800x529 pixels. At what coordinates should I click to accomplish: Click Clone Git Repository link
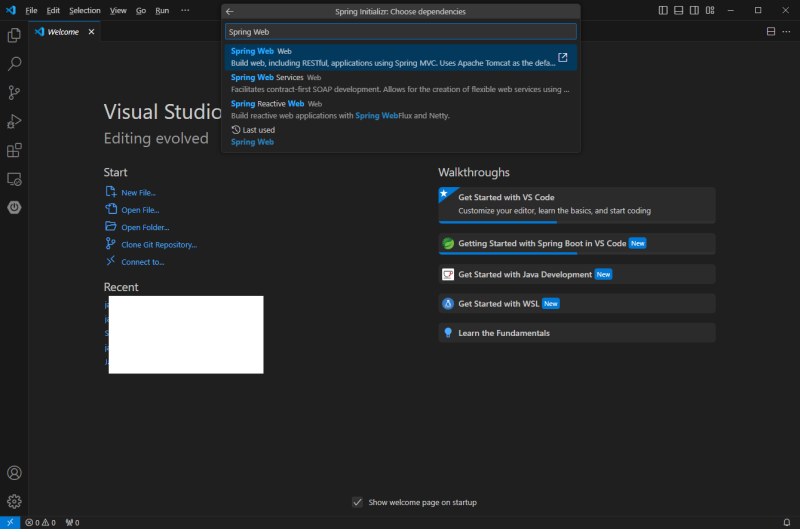coord(159,245)
